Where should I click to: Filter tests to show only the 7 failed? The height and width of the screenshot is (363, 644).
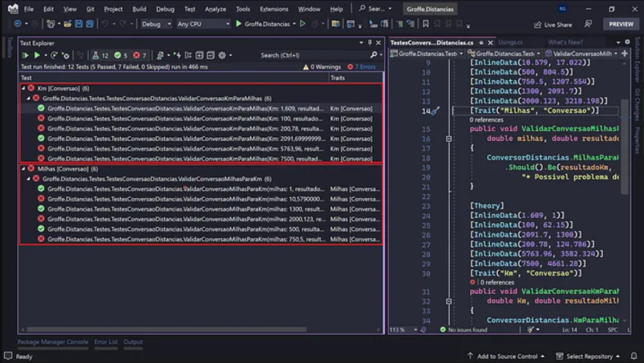136,54
